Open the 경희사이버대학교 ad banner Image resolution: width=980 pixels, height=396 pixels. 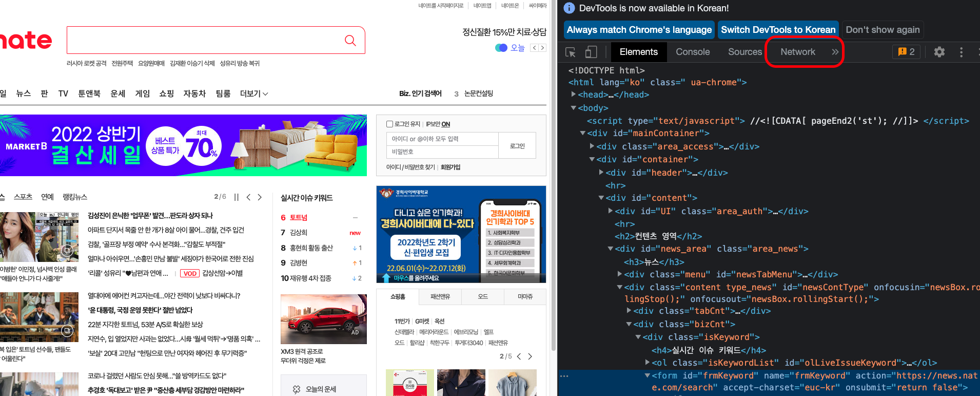461,234
